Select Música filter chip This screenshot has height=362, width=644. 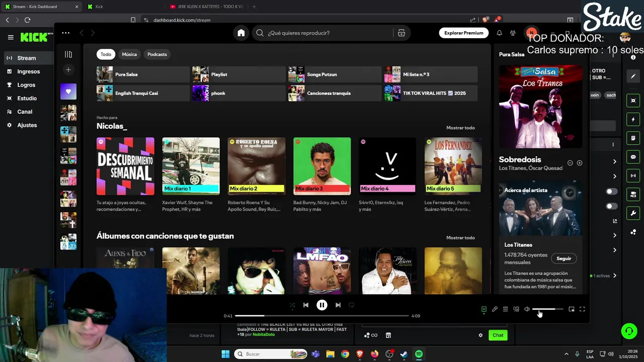click(129, 54)
